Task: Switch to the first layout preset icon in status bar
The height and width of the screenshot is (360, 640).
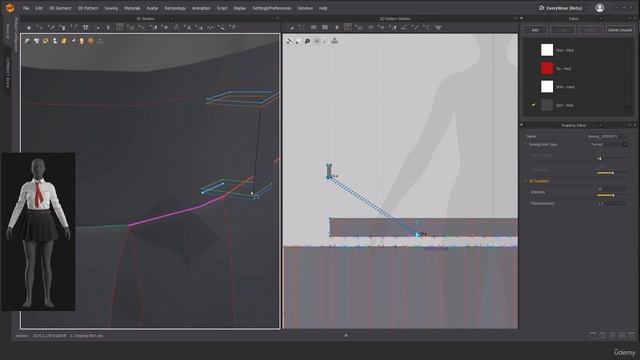Action: pos(593,335)
